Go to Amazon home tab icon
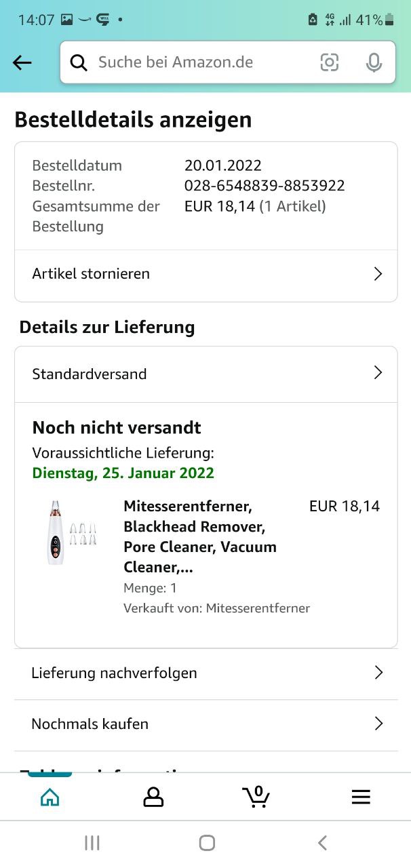This screenshot has width=411, height=868. (x=50, y=797)
